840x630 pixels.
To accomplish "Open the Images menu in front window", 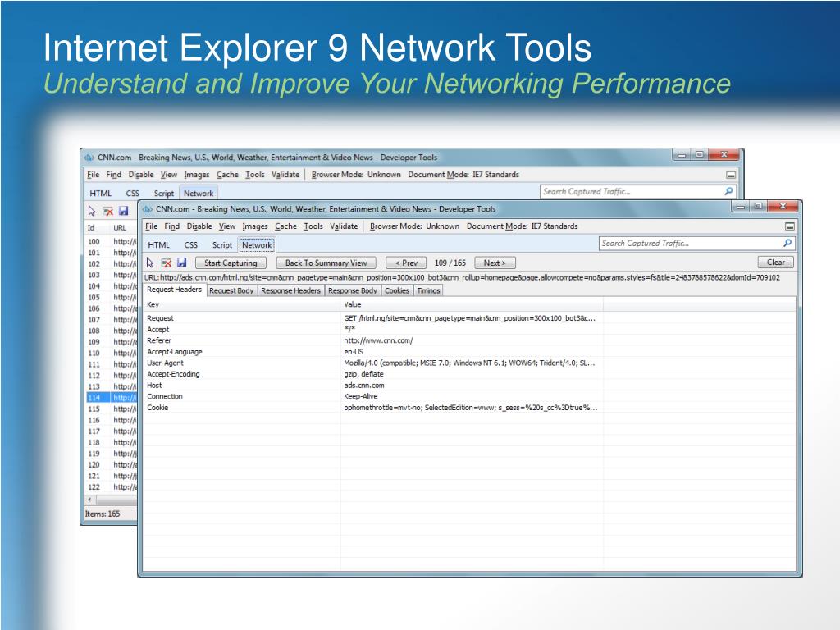I will [255, 226].
